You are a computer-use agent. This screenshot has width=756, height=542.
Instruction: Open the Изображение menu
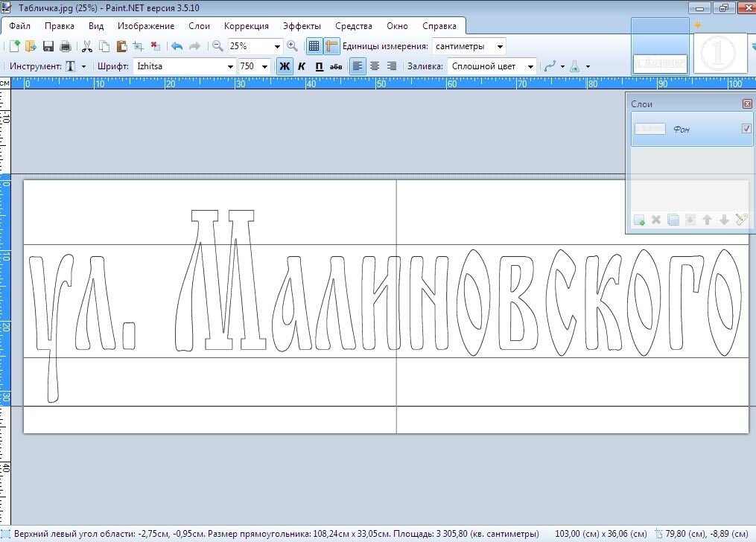(146, 26)
